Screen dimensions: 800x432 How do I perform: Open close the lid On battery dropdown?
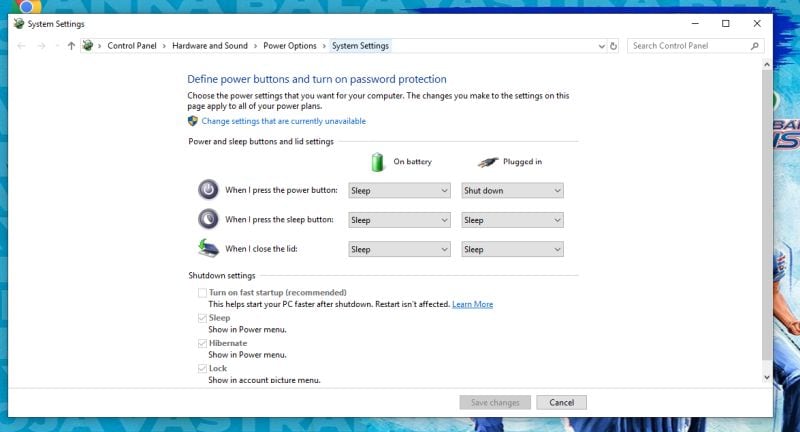click(399, 249)
